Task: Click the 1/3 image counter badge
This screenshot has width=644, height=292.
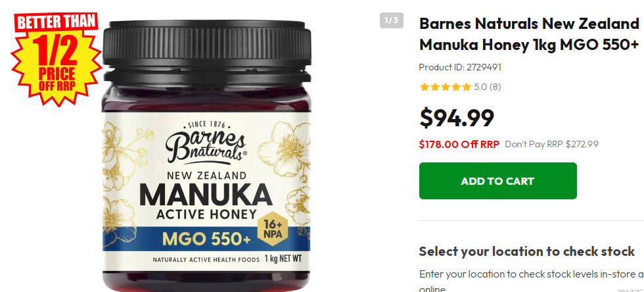Action: point(392,20)
